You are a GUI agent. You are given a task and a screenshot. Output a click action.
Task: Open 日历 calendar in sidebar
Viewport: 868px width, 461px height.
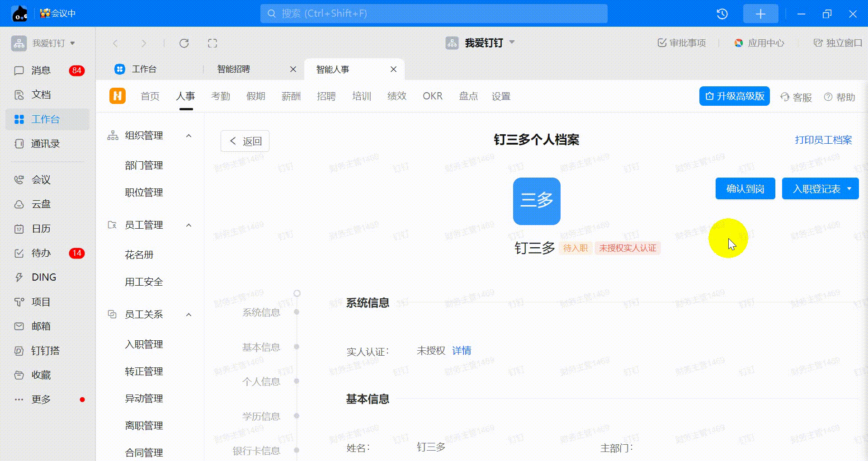coord(41,229)
